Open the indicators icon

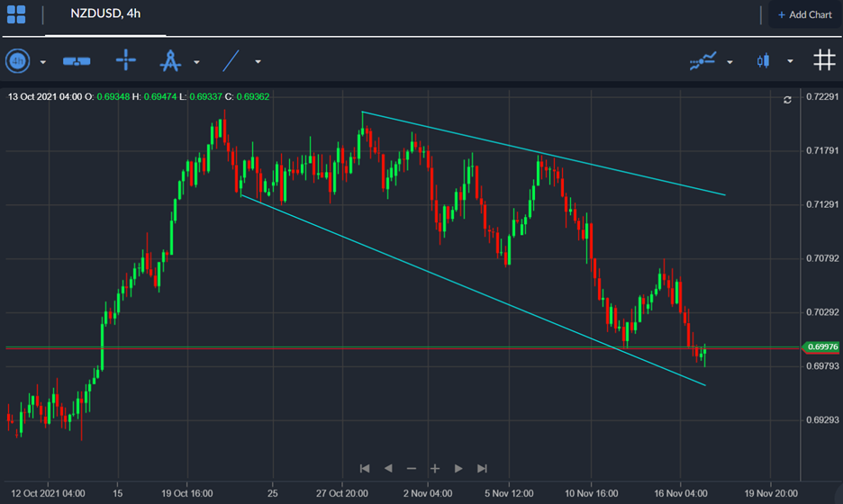pyautogui.click(x=703, y=60)
